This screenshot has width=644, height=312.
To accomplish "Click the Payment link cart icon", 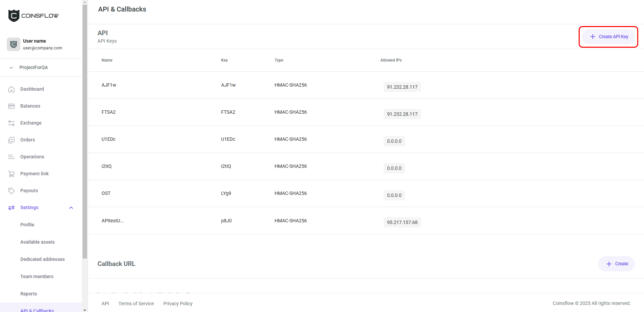I will [x=12, y=174].
